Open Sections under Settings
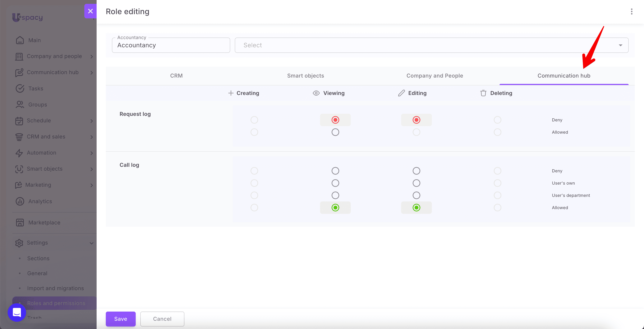The image size is (644, 329). (x=38, y=258)
